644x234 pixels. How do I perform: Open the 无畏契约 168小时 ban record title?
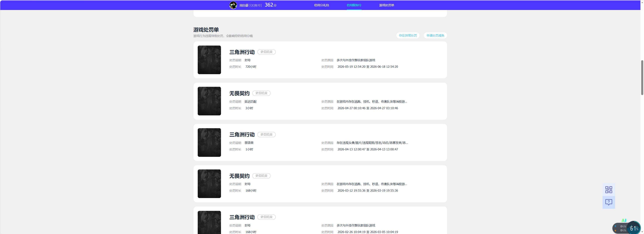click(239, 176)
